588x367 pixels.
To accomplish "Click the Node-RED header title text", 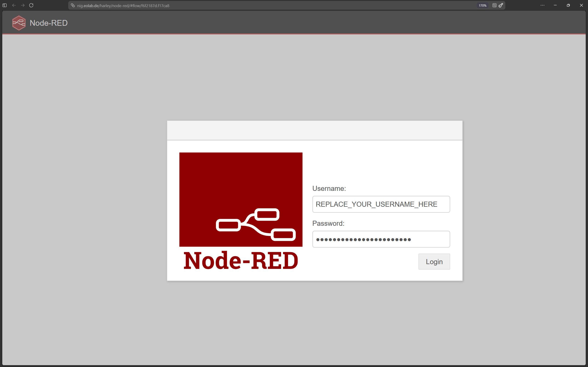I will (x=48, y=23).
